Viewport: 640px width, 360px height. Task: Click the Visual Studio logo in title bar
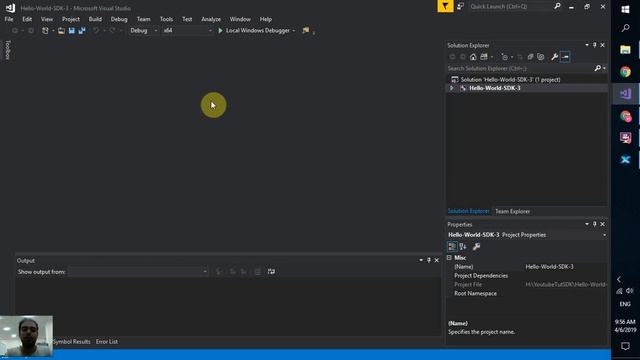pos(11,8)
